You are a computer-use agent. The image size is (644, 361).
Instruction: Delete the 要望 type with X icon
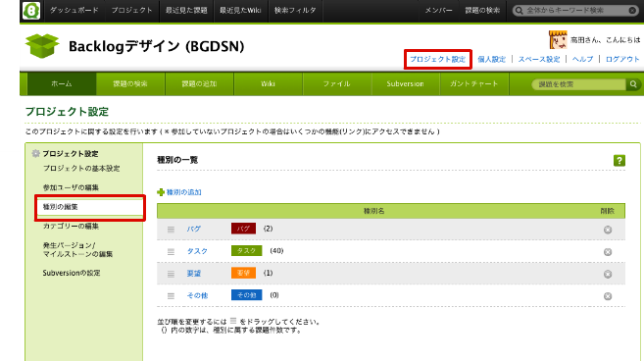click(x=608, y=275)
